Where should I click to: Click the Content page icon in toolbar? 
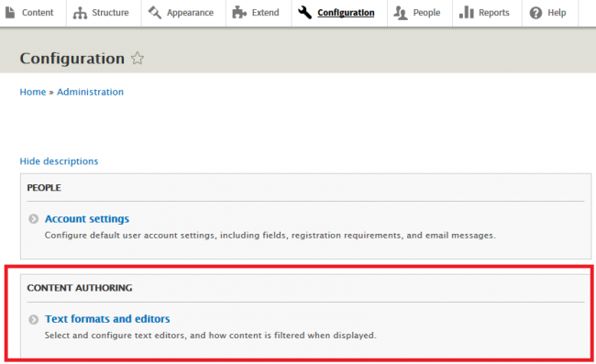point(10,12)
